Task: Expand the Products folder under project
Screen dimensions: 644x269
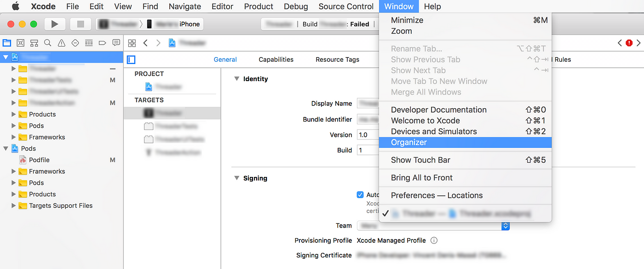Action: (x=14, y=114)
